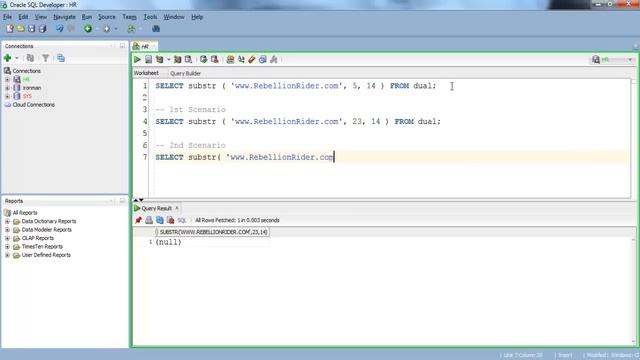Viewport: 640px width, 360px height.
Task: Select Cloud Connections tree item
Action: click(x=33, y=105)
